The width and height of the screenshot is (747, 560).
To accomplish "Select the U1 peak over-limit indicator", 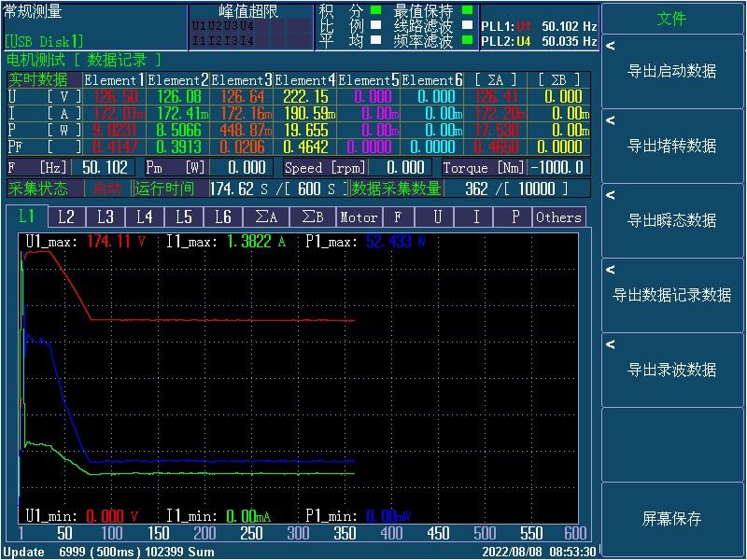I will pyautogui.click(x=199, y=26).
